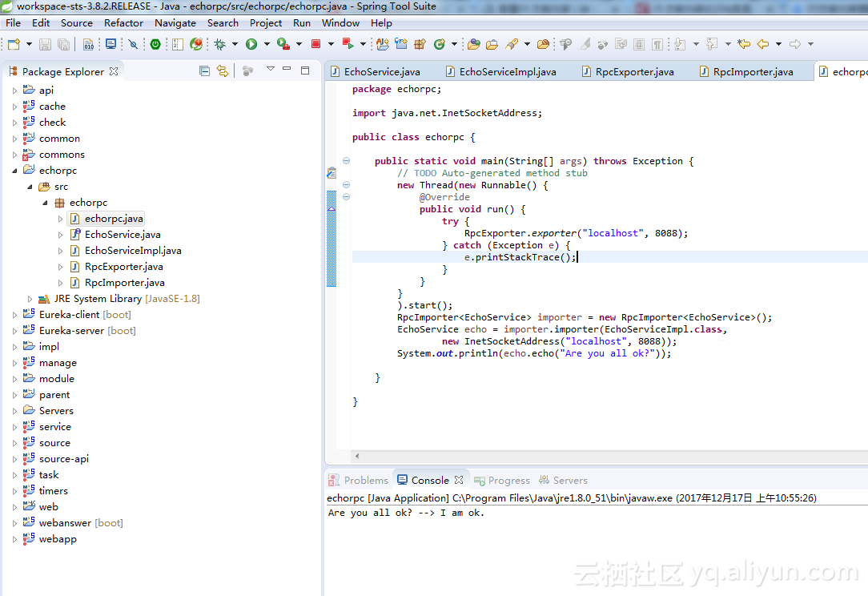Screen dimensions: 868x596
Task: Select EchoServiceImpl.java in Package Explorer
Action: click(127, 251)
